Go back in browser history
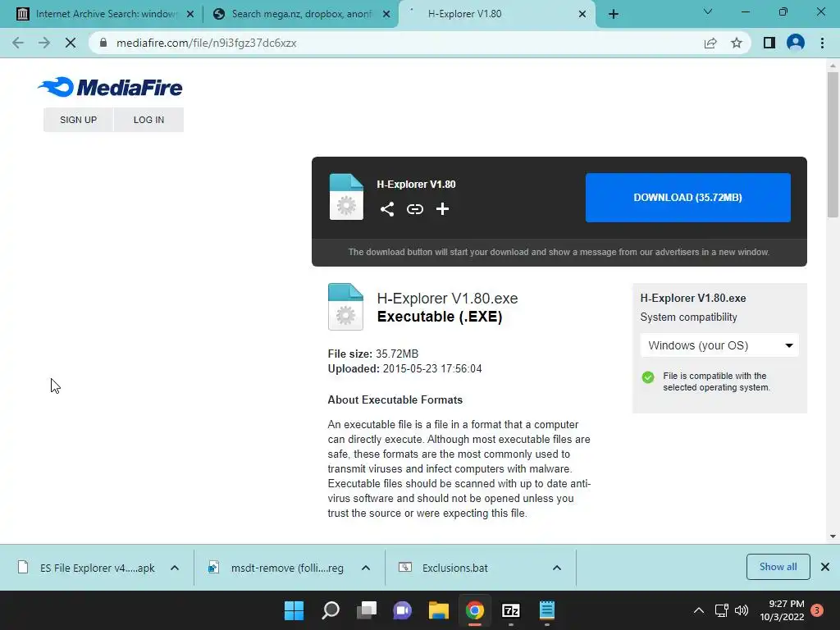The height and width of the screenshot is (630, 840). tap(18, 43)
